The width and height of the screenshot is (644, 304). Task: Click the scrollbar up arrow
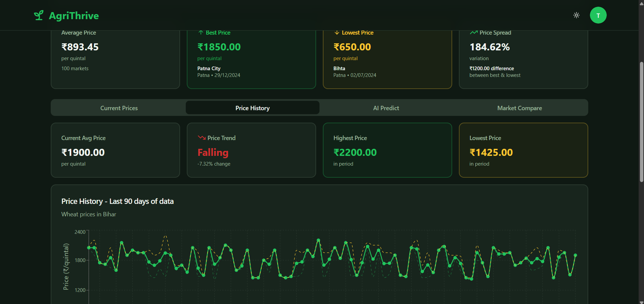641,3
